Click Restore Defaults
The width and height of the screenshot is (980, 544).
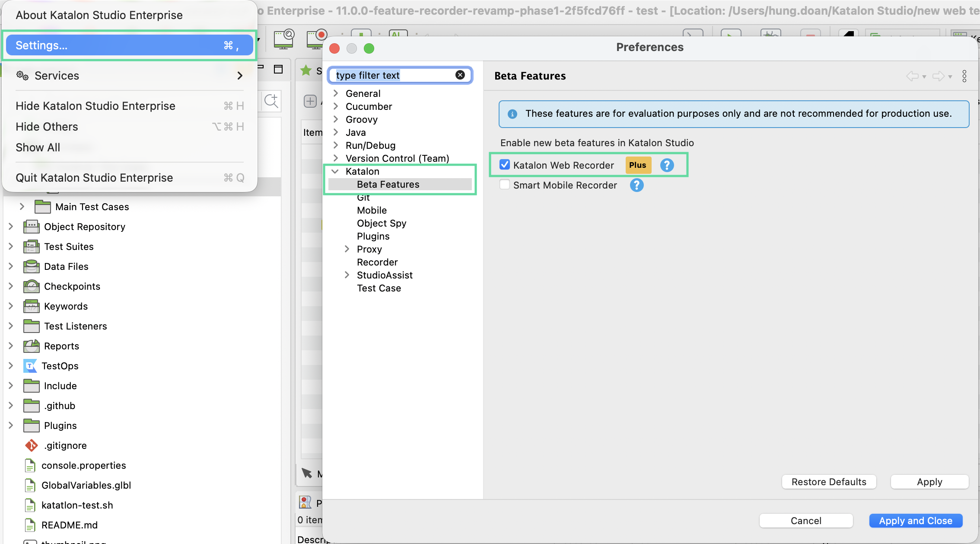click(x=829, y=482)
